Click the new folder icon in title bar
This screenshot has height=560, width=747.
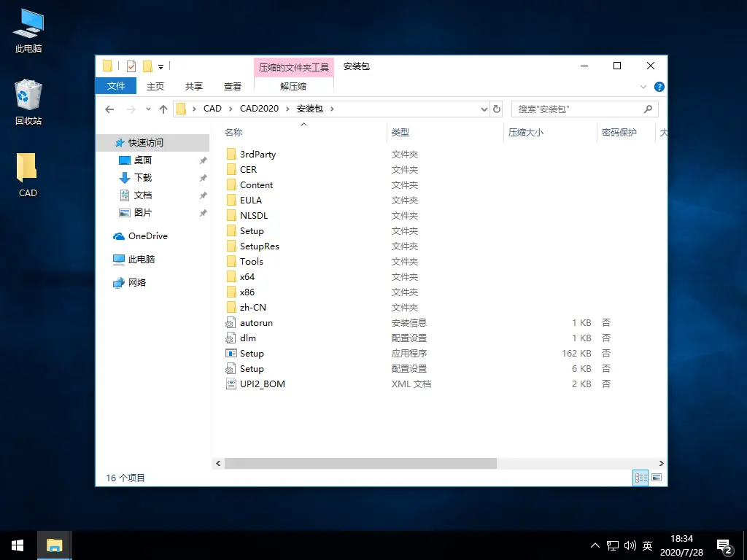click(x=147, y=66)
